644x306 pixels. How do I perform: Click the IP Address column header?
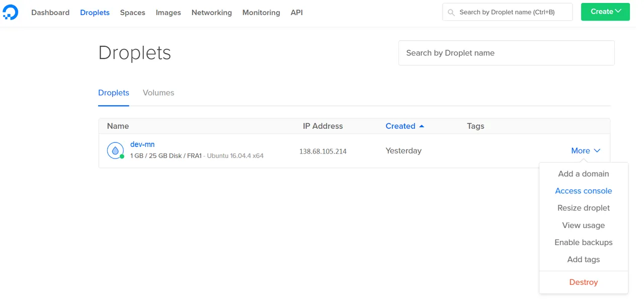(323, 126)
